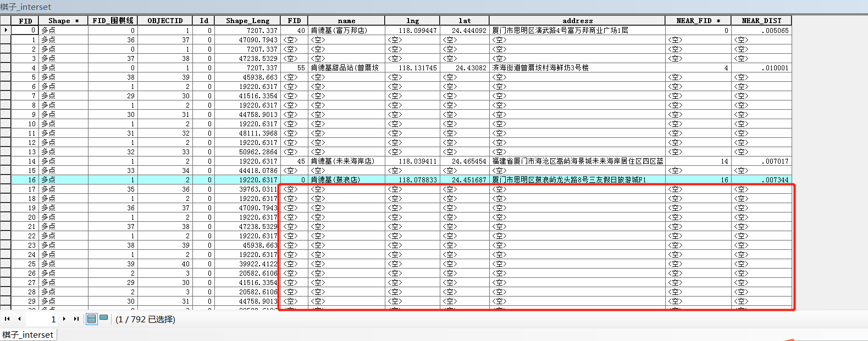
Task: Click the OBJECTID column header
Action: [165, 21]
